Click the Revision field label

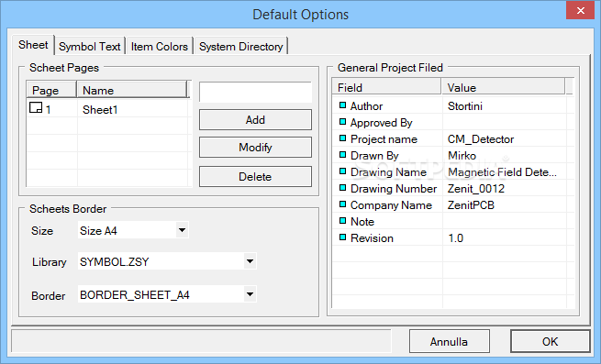(372, 237)
